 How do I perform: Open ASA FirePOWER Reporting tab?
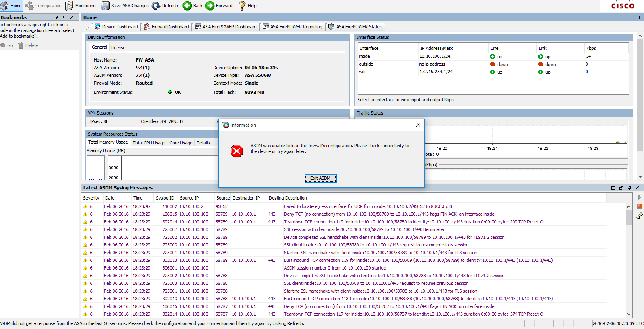(292, 27)
